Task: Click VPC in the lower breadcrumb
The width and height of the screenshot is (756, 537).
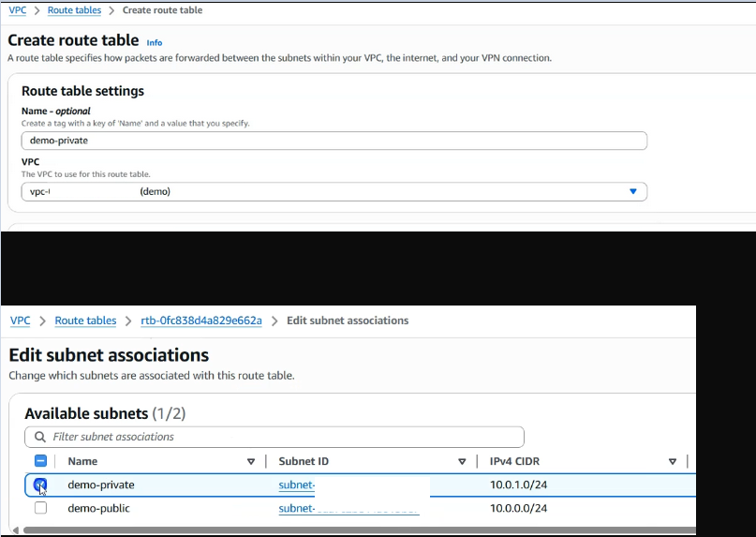Action: pos(21,321)
